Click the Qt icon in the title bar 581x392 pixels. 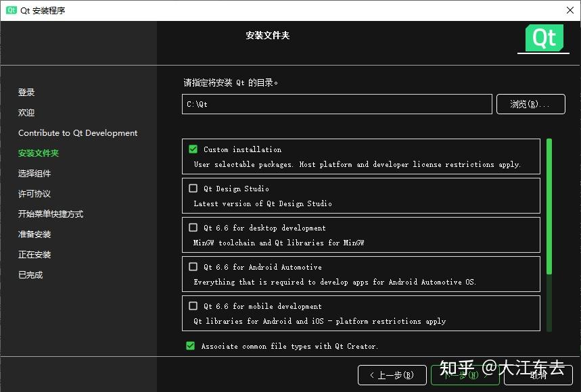pyautogui.click(x=9, y=9)
